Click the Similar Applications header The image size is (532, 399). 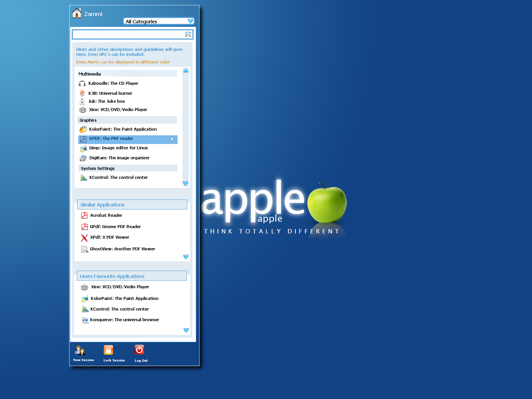(132, 204)
